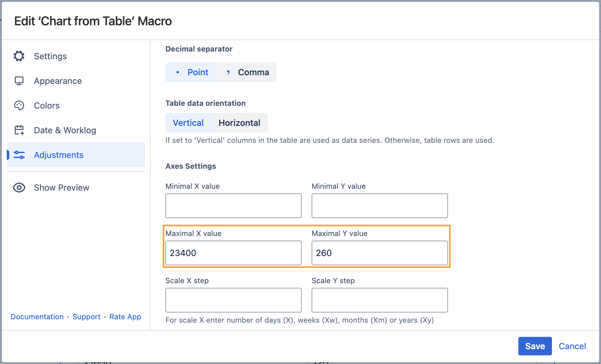Image resolution: width=601 pixels, height=364 pixels.
Task: Click the Adjustments sliders icon
Action: [x=19, y=155]
